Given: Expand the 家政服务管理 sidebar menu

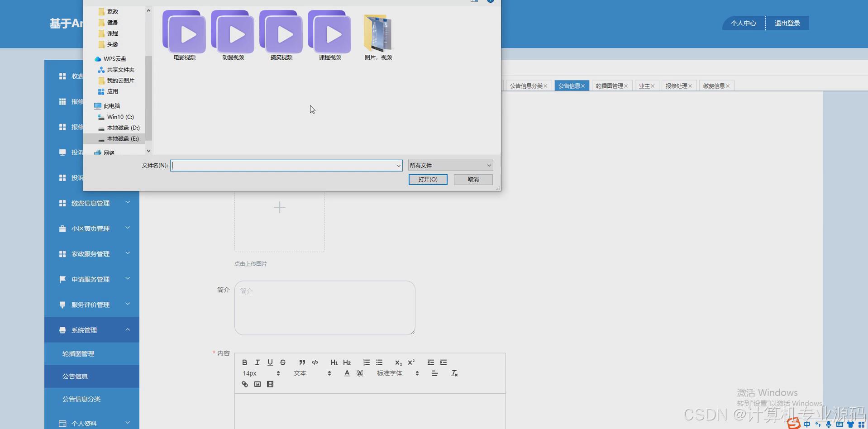Looking at the screenshot, I should [92, 254].
